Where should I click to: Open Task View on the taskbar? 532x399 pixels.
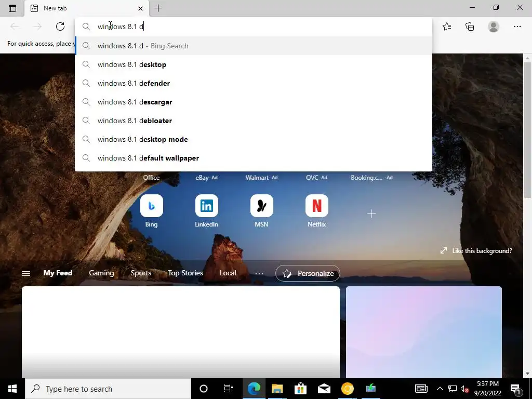[x=229, y=389]
